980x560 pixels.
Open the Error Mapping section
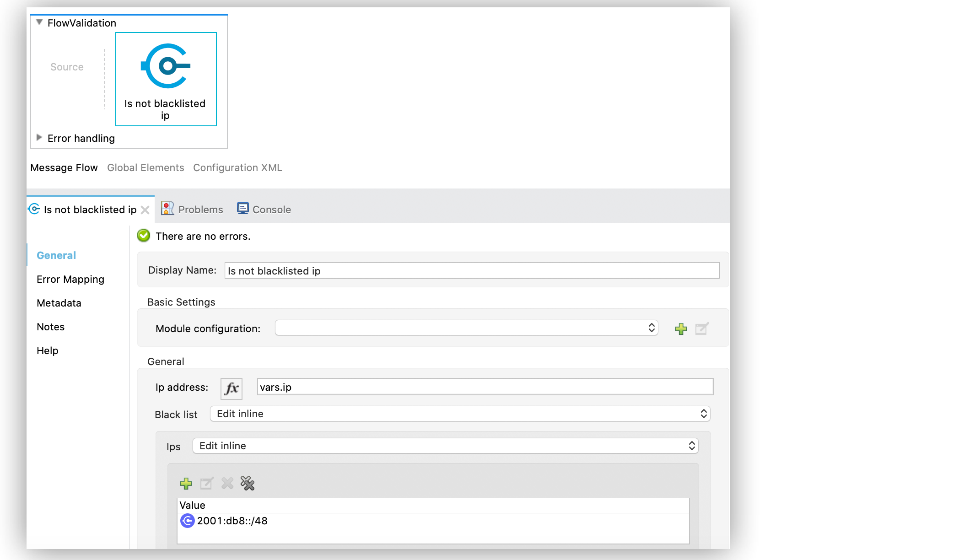(x=70, y=279)
